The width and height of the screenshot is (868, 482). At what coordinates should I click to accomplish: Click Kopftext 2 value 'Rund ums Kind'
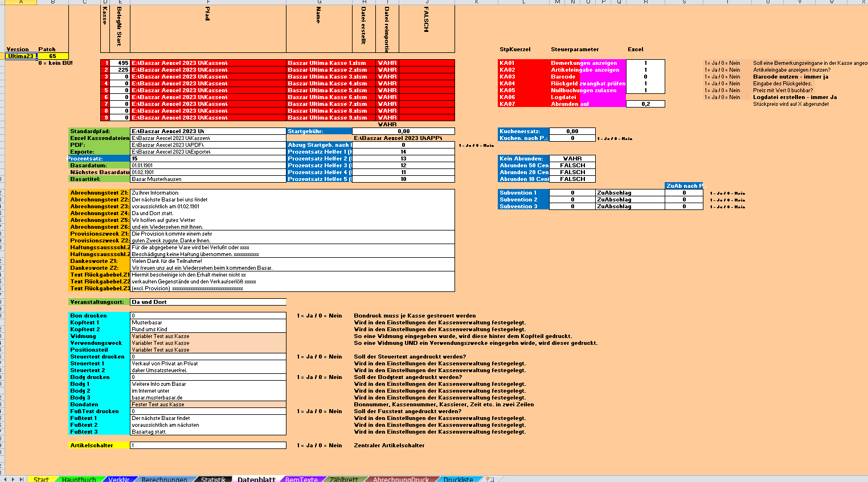pos(208,329)
